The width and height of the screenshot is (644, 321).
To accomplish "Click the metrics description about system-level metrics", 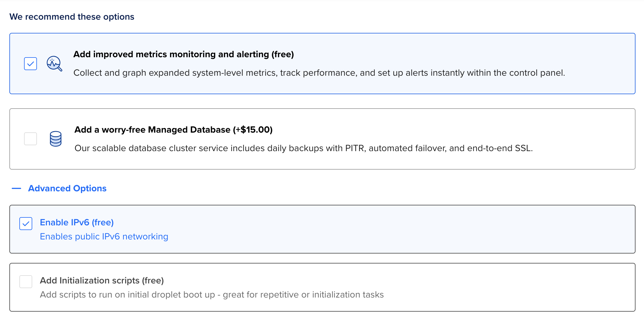I will pos(319,73).
